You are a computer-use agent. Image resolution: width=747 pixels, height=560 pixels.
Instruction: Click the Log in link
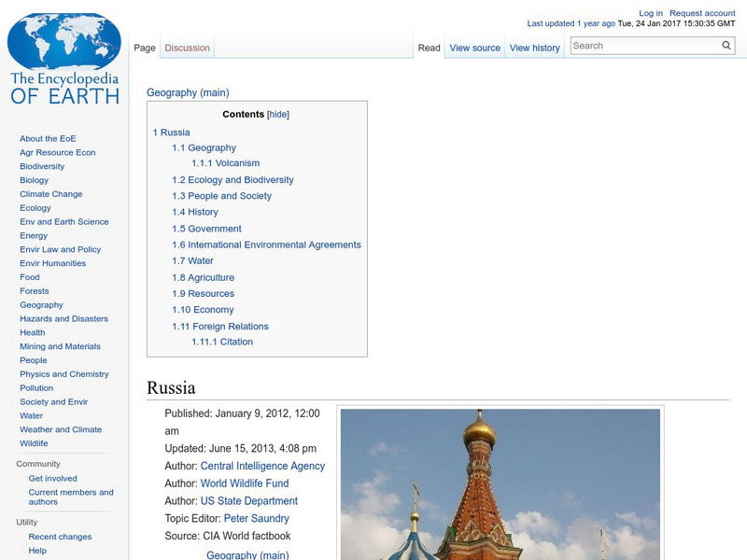650,14
